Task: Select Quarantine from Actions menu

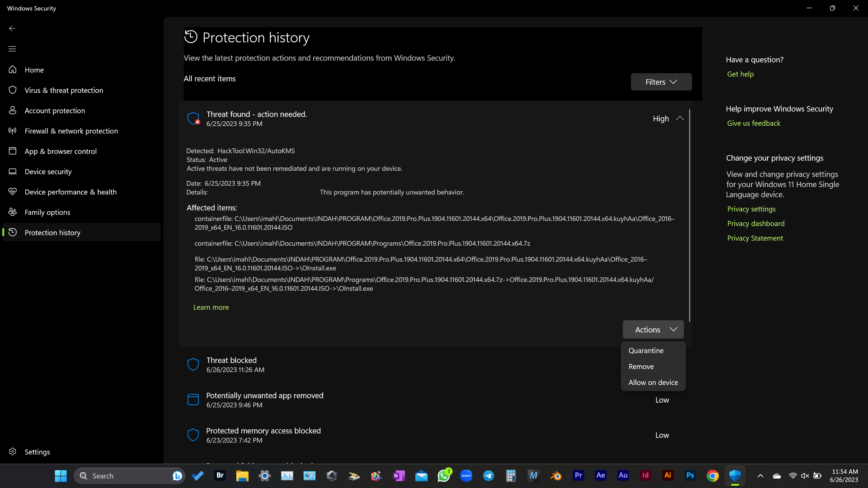Action: click(646, 350)
